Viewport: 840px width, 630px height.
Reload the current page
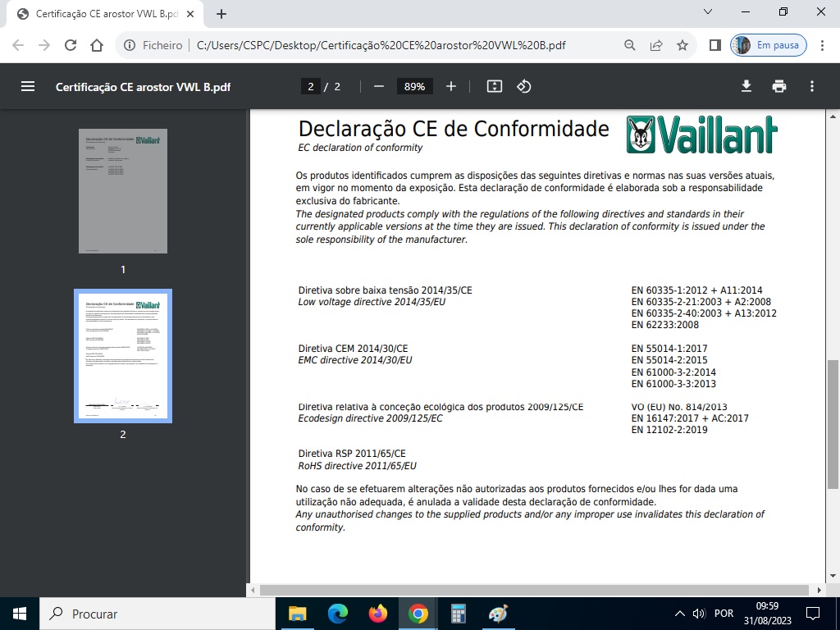71,46
